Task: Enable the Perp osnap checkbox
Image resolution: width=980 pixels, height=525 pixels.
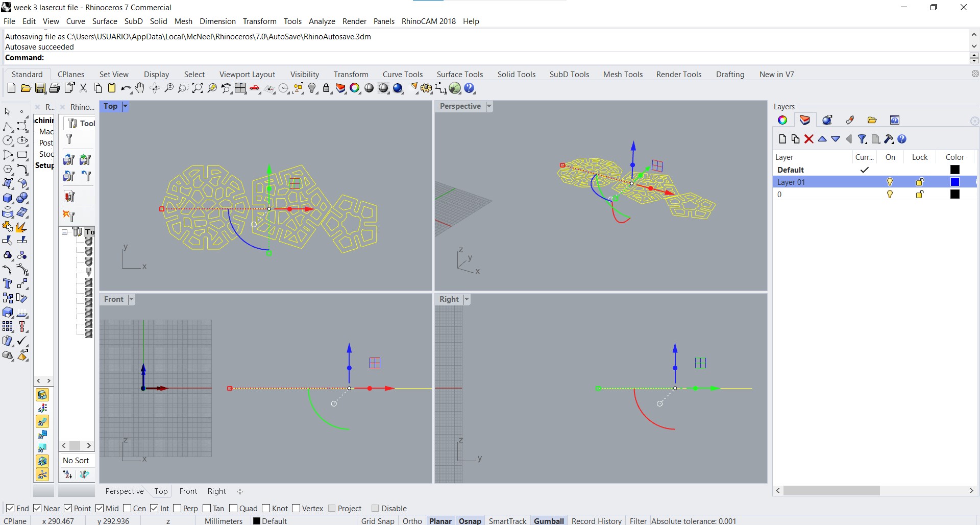Action: coord(177,508)
